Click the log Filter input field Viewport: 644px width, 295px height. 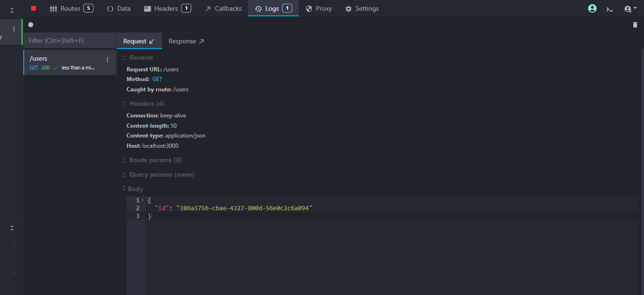[70, 41]
